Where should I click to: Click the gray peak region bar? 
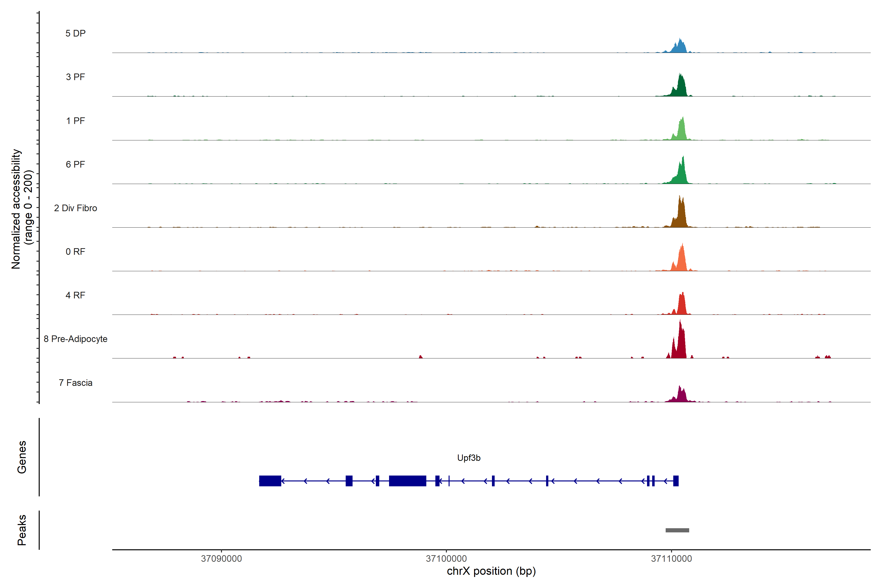pos(677,530)
